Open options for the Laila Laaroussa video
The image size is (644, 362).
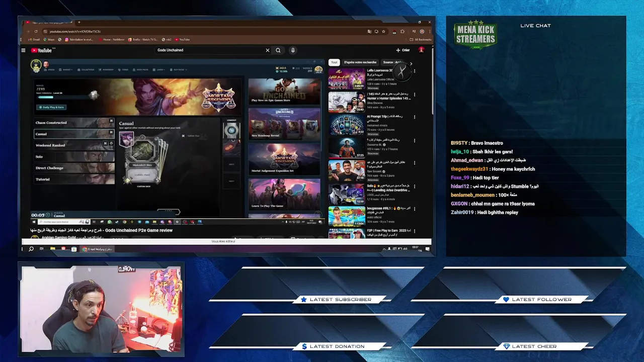coord(415,71)
